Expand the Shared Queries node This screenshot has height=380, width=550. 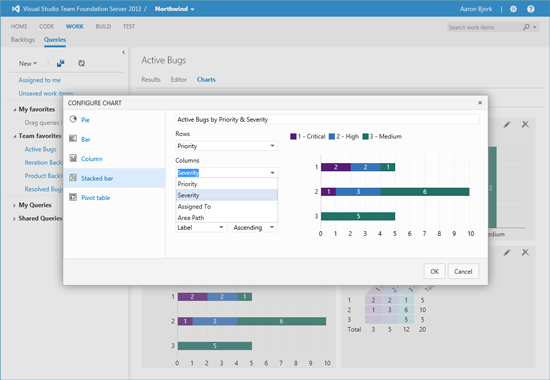tap(14, 219)
